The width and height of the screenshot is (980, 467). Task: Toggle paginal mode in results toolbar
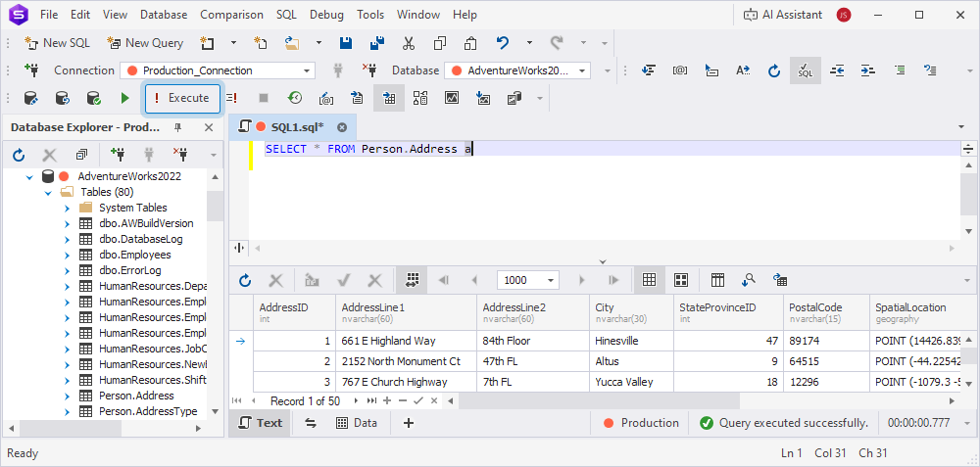pyautogui.click(x=413, y=280)
